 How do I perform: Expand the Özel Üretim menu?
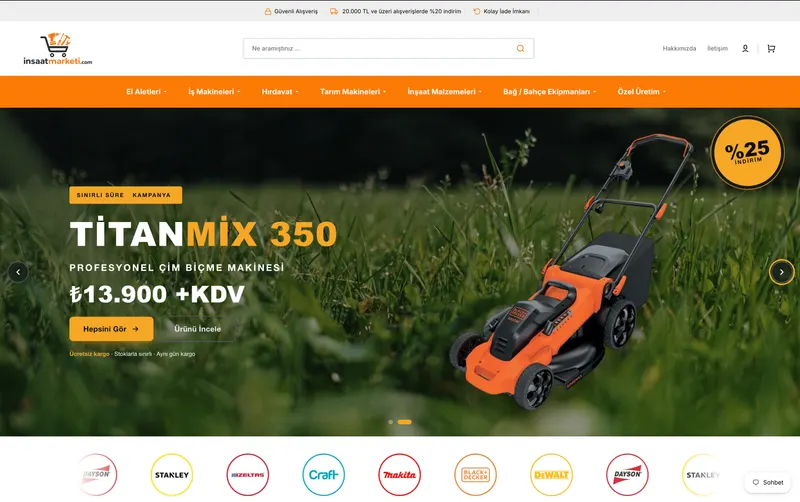(642, 92)
